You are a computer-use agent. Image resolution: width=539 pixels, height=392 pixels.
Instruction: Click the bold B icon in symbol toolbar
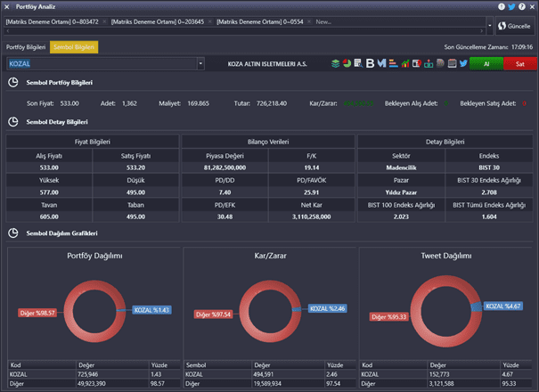370,63
